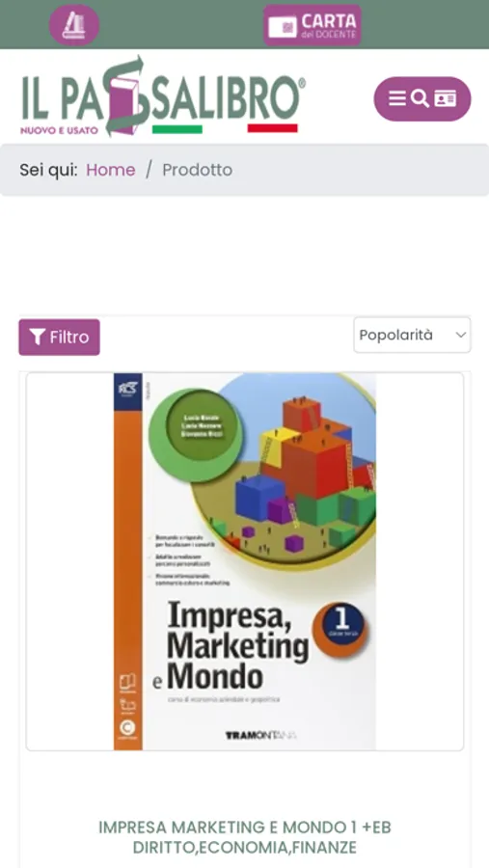Expand sorting via the dropdown chevron arrow
Image resolution: width=489 pixels, height=868 pixels.
(461, 335)
